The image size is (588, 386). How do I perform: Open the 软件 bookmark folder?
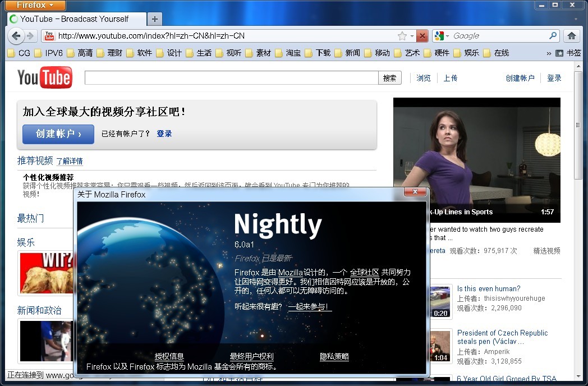click(140, 53)
